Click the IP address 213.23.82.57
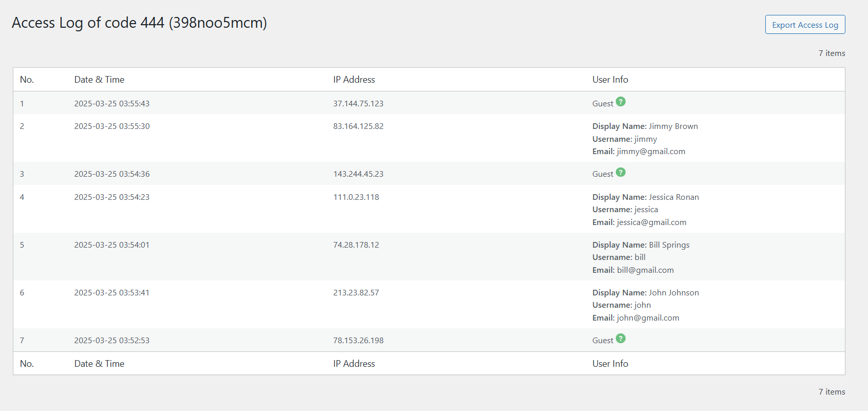This screenshot has width=868, height=411. tap(356, 293)
